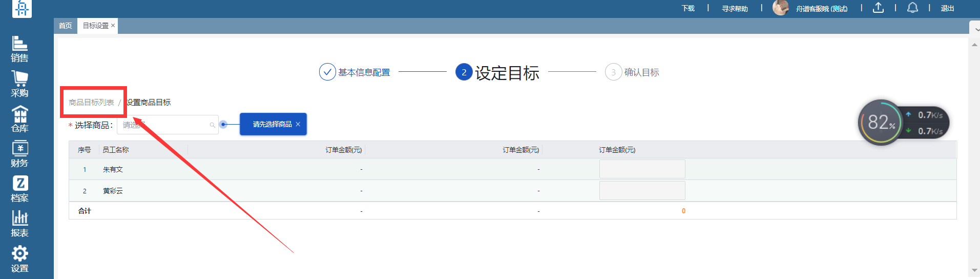980x279 pixels.
Task: Click the upload icon in header
Action: tap(878, 8)
